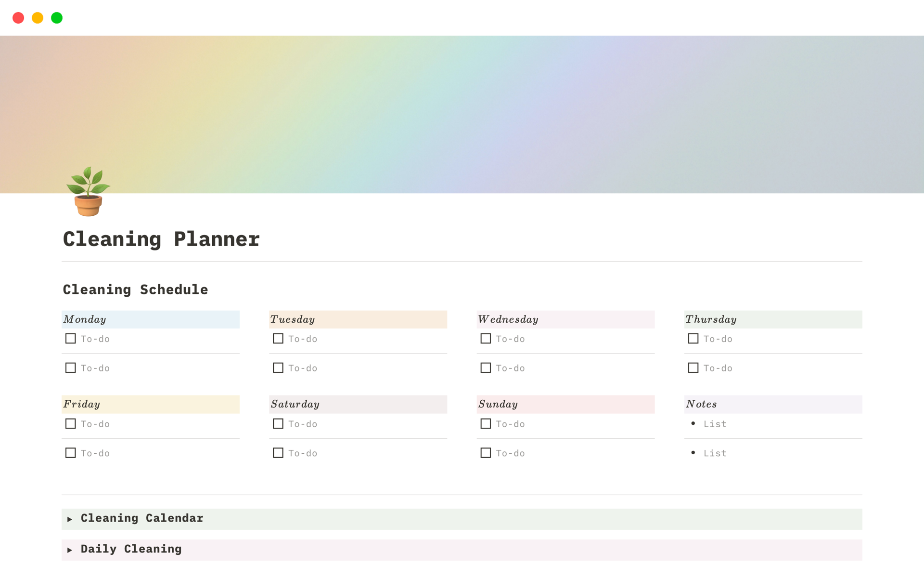The height and width of the screenshot is (578, 924).
Task: Click the Cleaning Planner page title
Action: 161,239
